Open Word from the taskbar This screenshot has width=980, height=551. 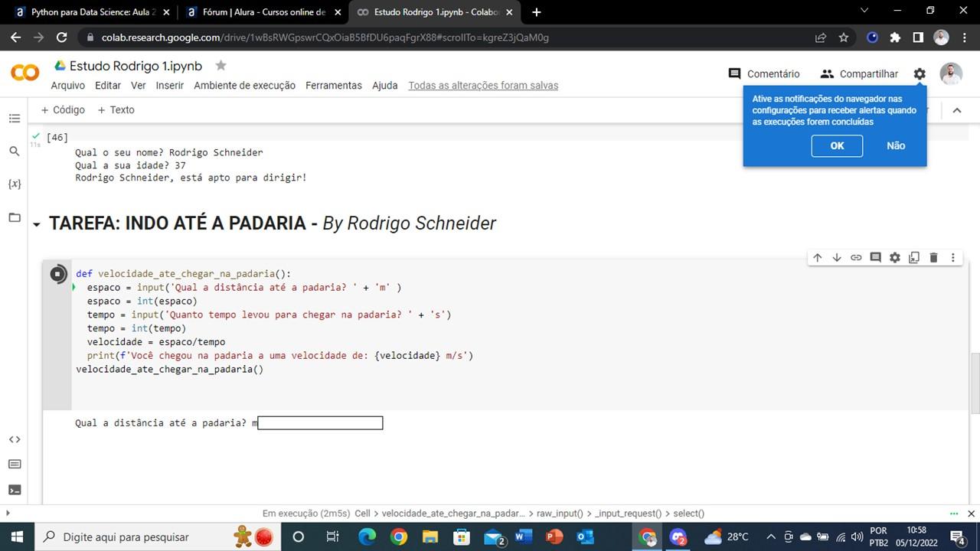(x=523, y=536)
